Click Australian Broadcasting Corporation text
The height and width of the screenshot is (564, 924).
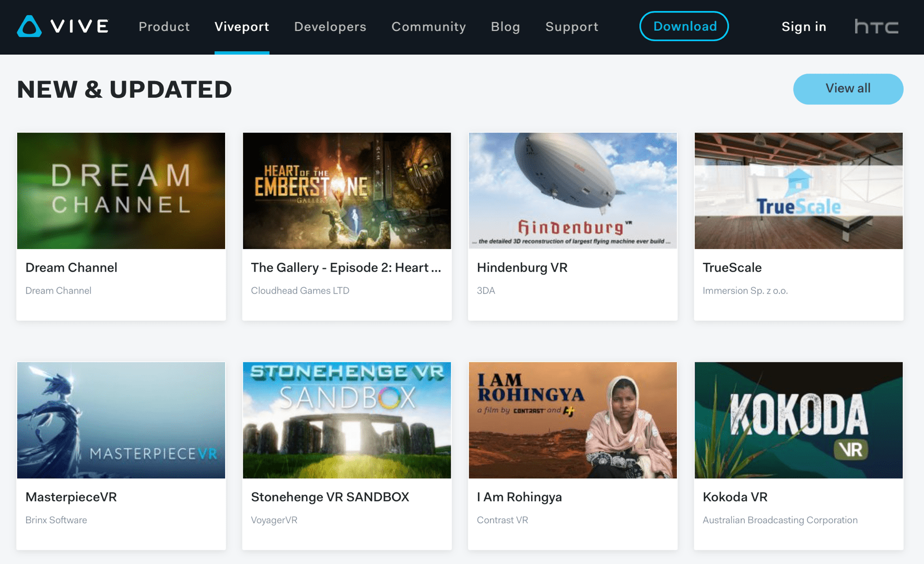[780, 520]
